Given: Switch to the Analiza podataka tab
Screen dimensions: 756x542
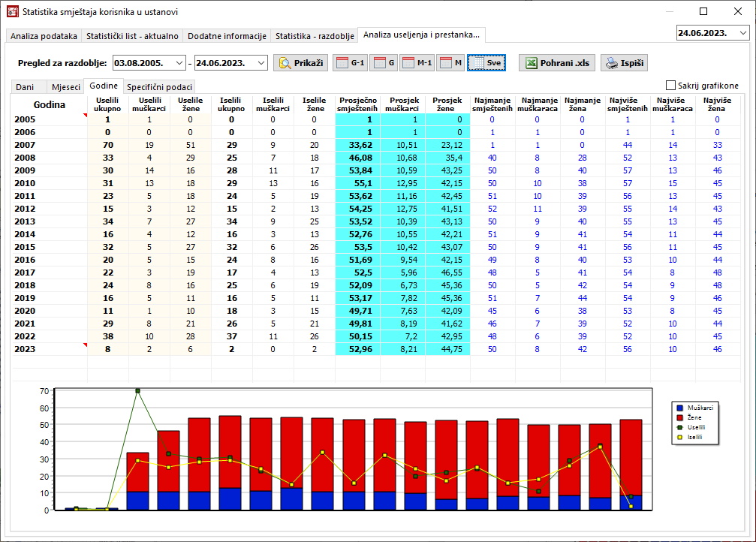Looking at the screenshot, I should click(x=44, y=36).
